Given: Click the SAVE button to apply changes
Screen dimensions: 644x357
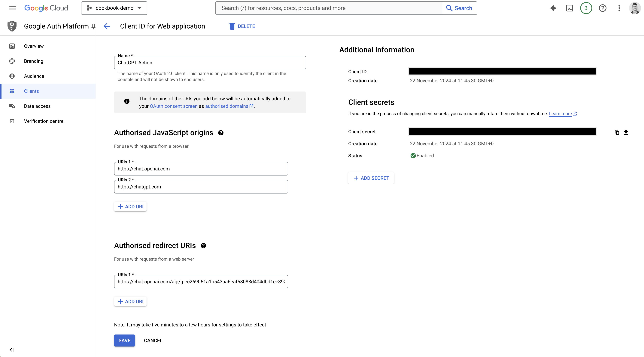Looking at the screenshot, I should tap(124, 340).
